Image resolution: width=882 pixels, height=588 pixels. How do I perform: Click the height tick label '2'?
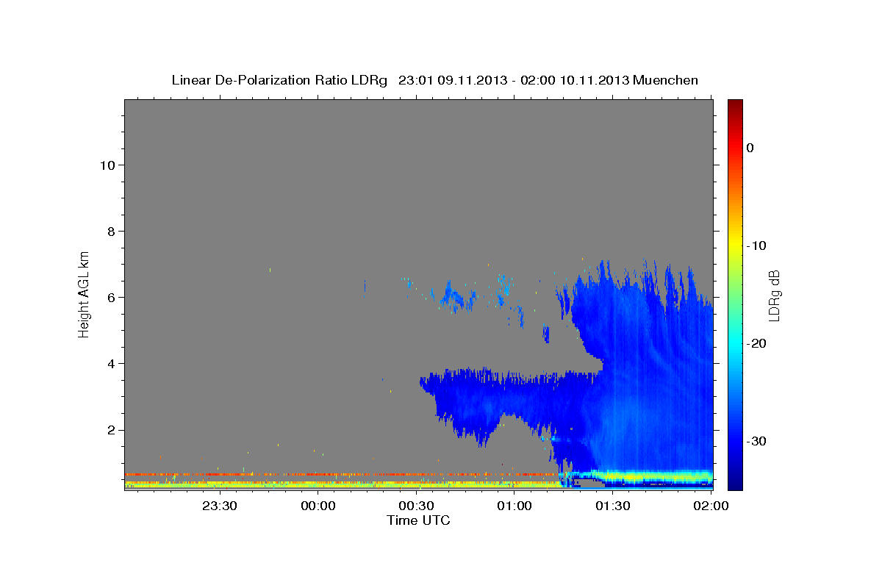coord(110,429)
